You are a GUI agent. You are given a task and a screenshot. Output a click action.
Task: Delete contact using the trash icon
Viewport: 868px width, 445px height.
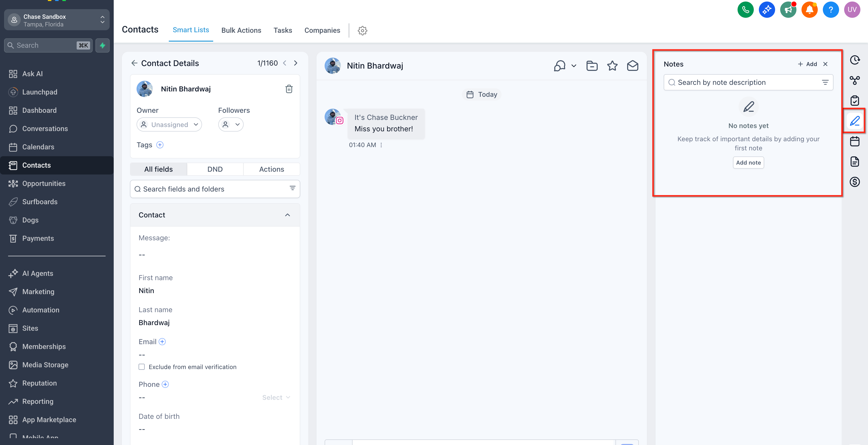[289, 89]
